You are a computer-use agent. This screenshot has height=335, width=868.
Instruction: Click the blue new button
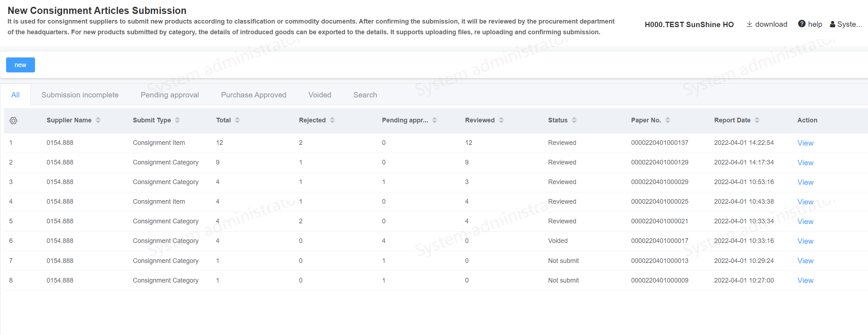[20, 65]
